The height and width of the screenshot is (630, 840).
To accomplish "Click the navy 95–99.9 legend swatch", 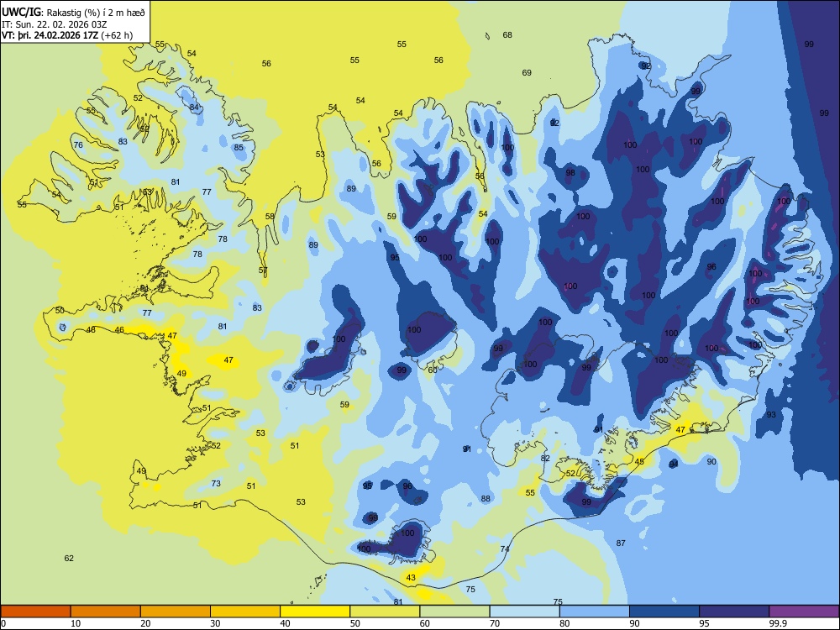I will 734,612.
